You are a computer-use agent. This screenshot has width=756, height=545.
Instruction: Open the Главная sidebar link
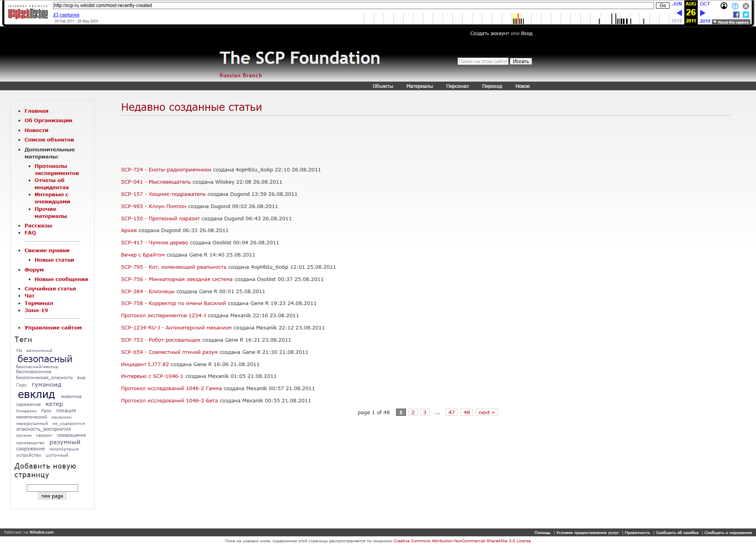pos(37,111)
